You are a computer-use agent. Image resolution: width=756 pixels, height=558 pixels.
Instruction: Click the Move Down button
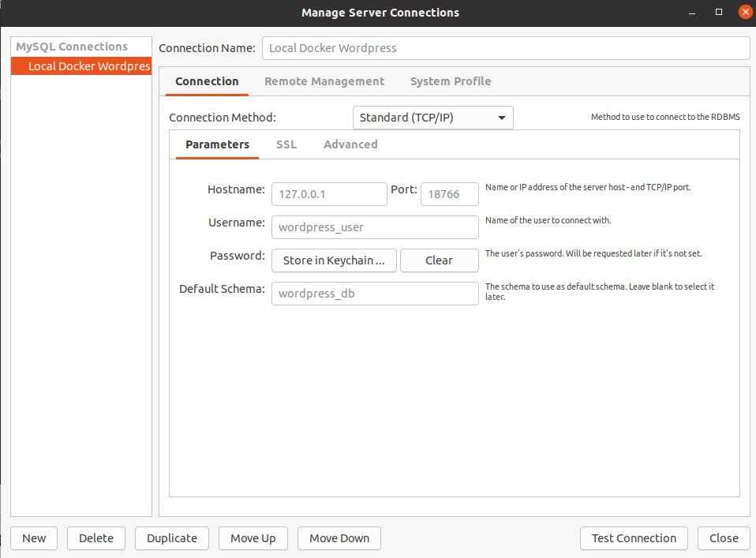pos(339,538)
